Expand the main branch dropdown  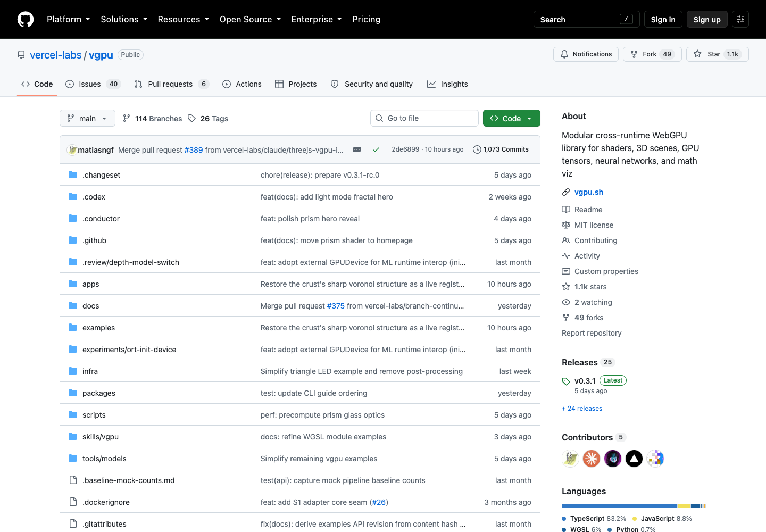click(x=87, y=118)
